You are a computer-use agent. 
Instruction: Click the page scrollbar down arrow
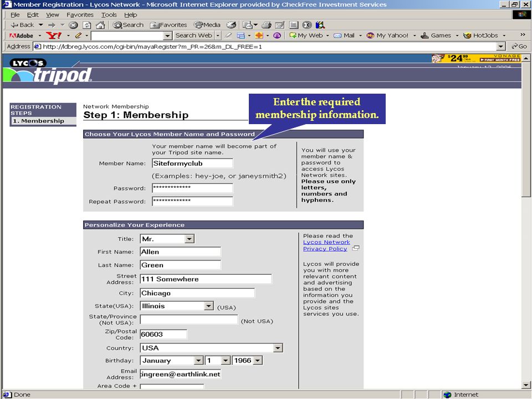526,385
